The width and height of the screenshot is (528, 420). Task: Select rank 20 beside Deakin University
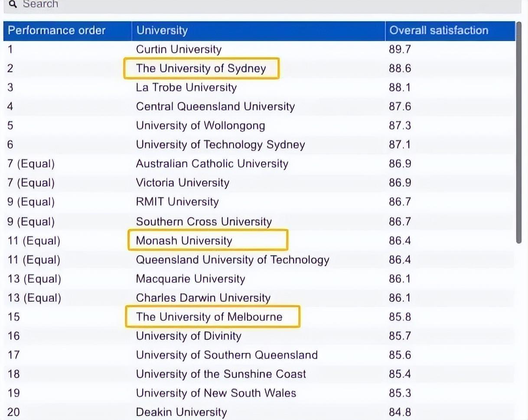point(13,412)
